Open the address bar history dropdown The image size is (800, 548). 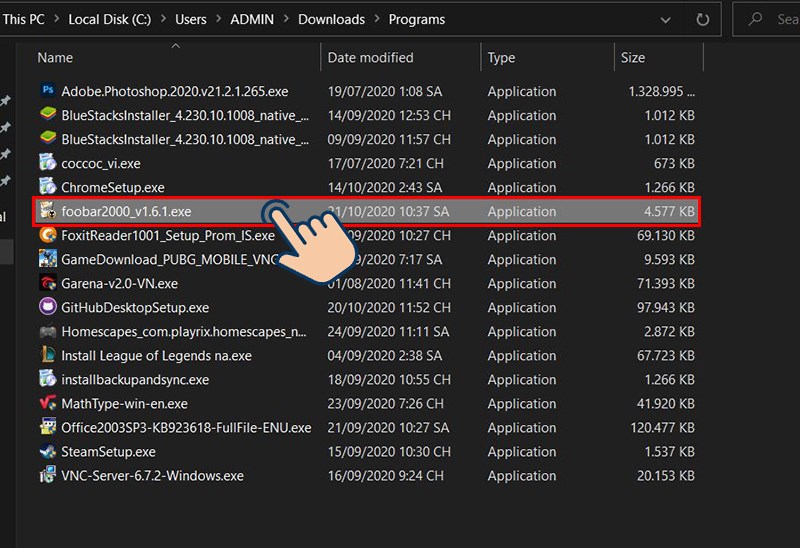665,20
